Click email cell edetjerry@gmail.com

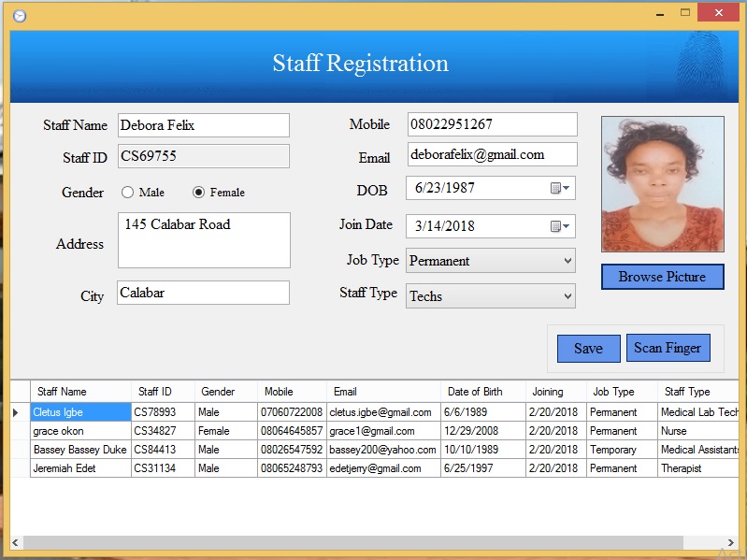pyautogui.click(x=383, y=468)
